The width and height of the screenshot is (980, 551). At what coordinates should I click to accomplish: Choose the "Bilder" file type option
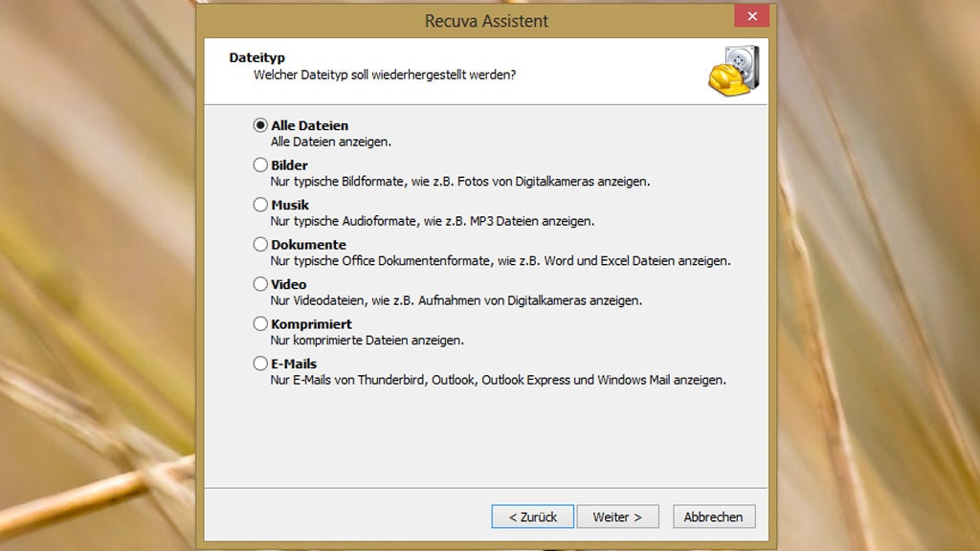(260, 165)
